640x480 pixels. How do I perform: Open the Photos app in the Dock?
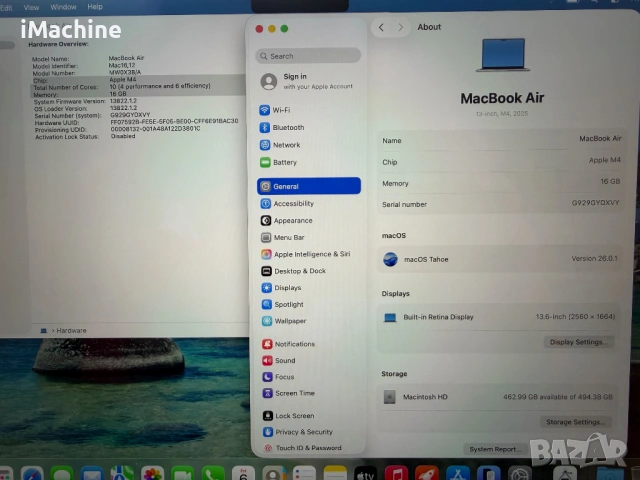click(x=153, y=474)
